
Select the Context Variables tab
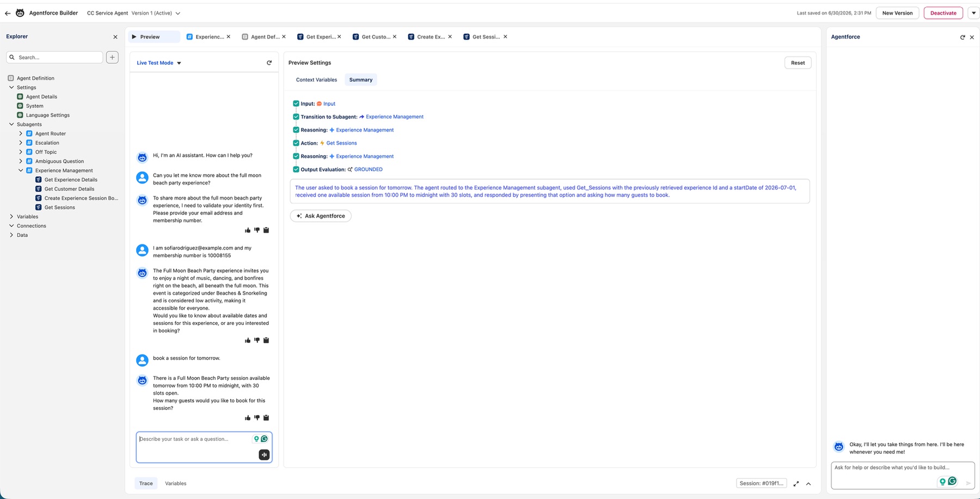[316, 80]
